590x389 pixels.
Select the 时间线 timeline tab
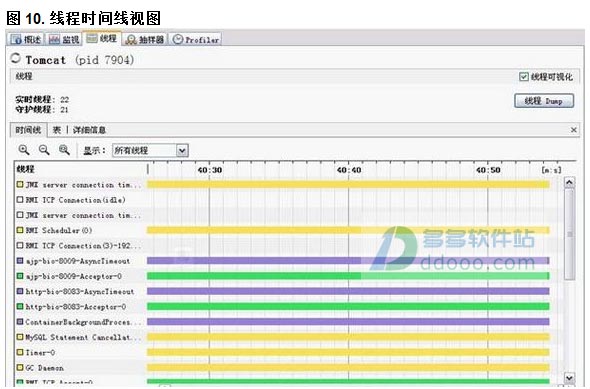(28, 130)
